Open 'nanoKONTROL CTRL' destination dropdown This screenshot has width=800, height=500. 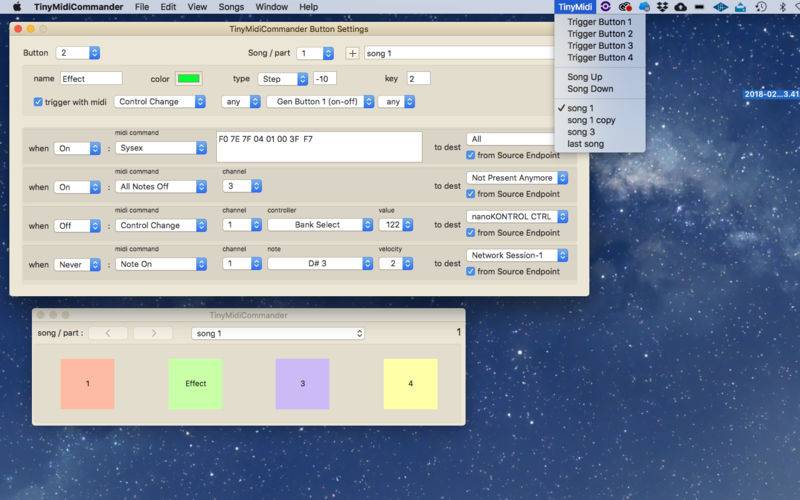pos(517,216)
